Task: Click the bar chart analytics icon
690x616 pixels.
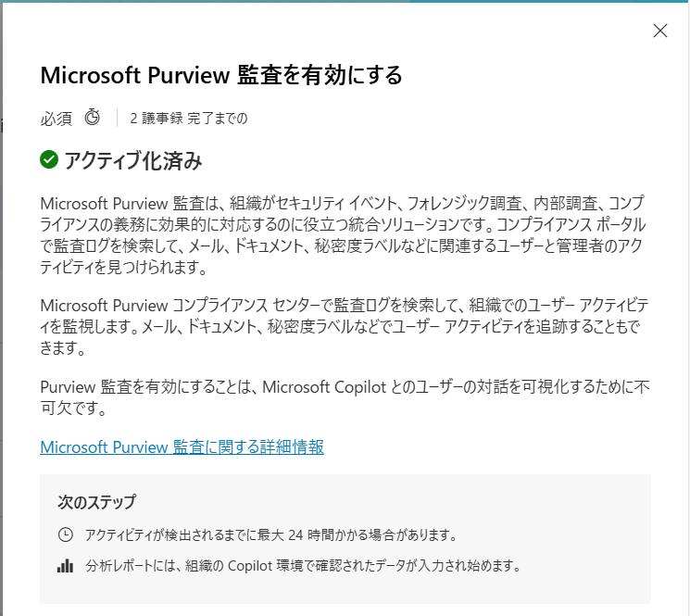Action: pos(65,565)
